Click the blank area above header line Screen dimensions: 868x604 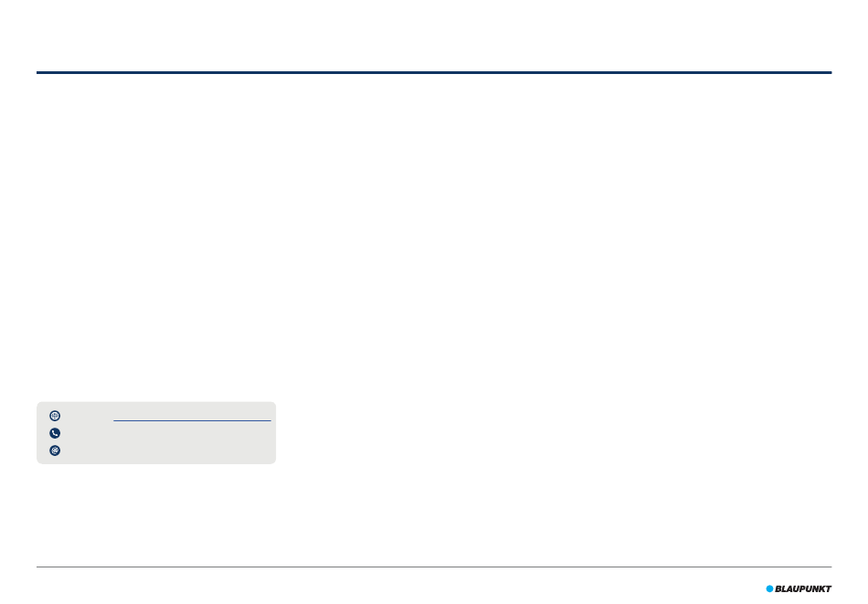(434, 36)
